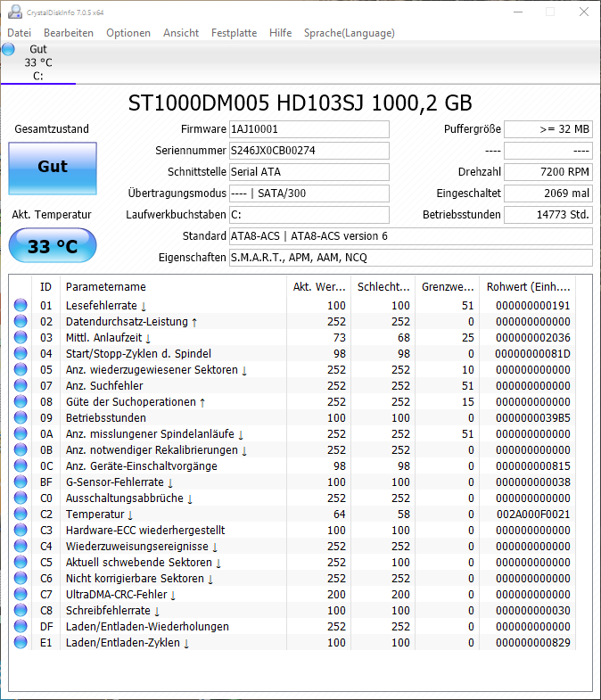Click the Schnittstelle field Serial ATA
This screenshot has height=700, width=601.
(x=309, y=172)
